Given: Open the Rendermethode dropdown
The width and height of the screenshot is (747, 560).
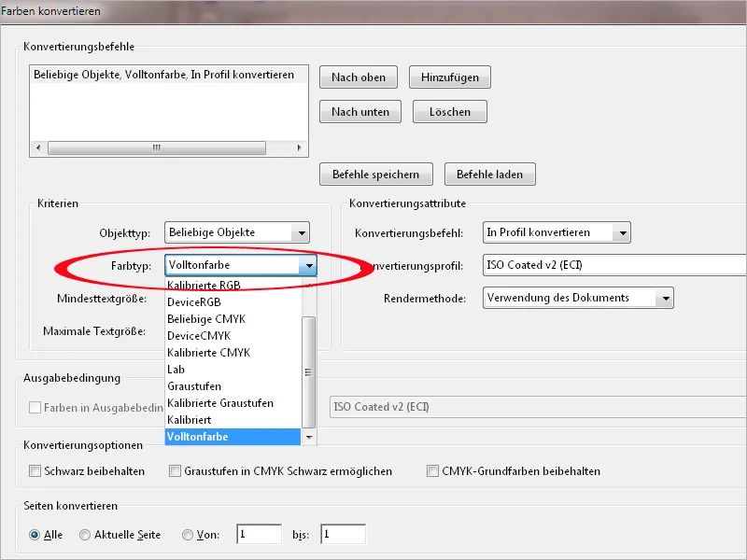Looking at the screenshot, I should point(666,298).
